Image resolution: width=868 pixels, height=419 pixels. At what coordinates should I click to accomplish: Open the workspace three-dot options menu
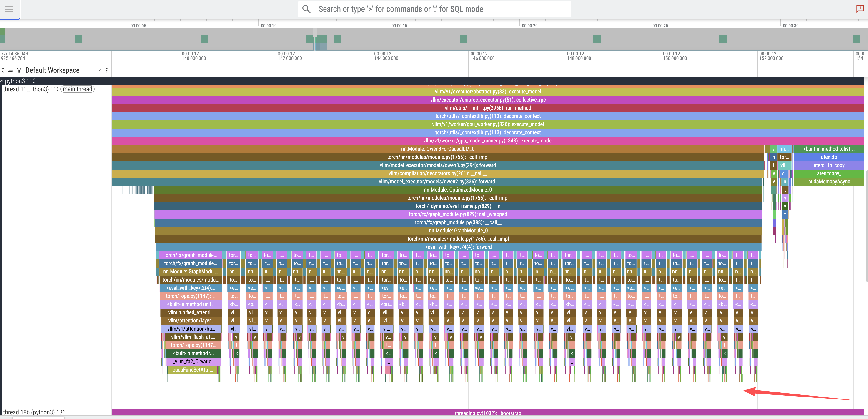click(107, 70)
